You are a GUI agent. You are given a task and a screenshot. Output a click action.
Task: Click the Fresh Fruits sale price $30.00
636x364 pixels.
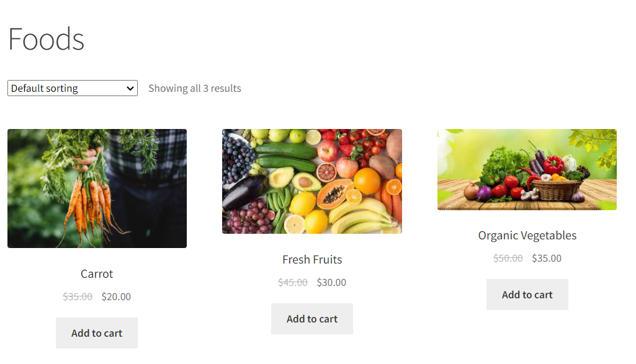[x=331, y=283]
